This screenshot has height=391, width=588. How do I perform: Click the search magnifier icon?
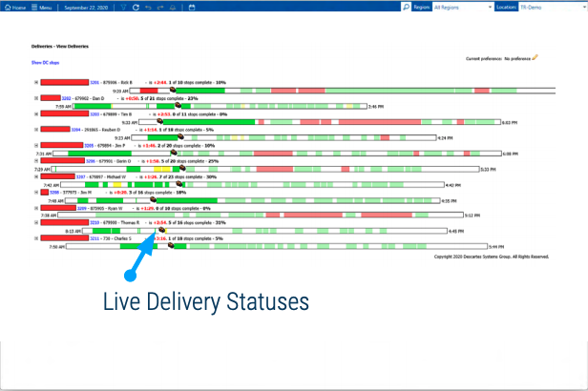[406, 7]
